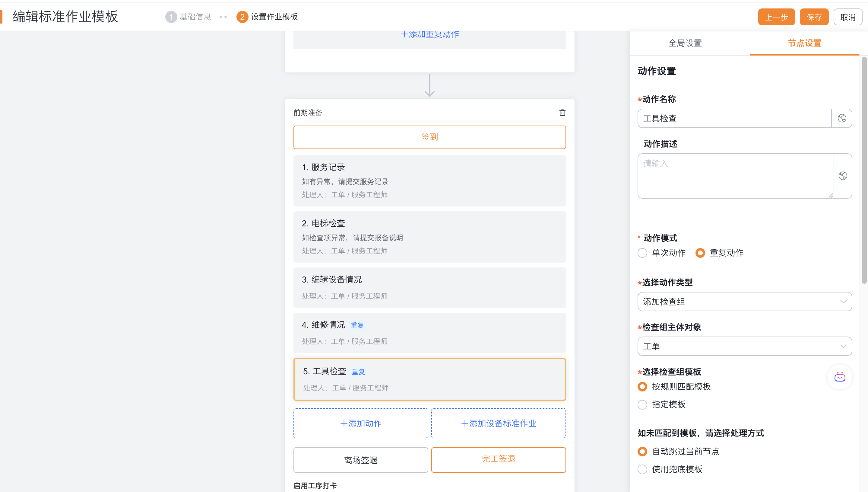The height and width of the screenshot is (492, 868).
Task: Open the floating robot assistant icon
Action: (840, 377)
